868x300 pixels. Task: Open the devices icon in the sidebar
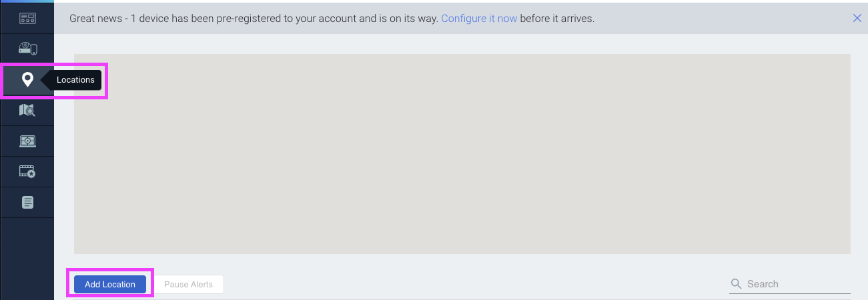tap(27, 49)
